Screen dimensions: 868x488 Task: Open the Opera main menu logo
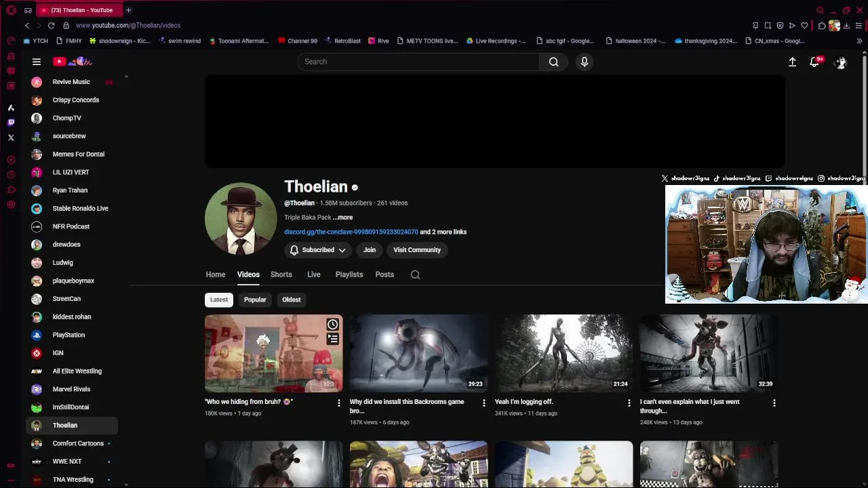[11, 10]
